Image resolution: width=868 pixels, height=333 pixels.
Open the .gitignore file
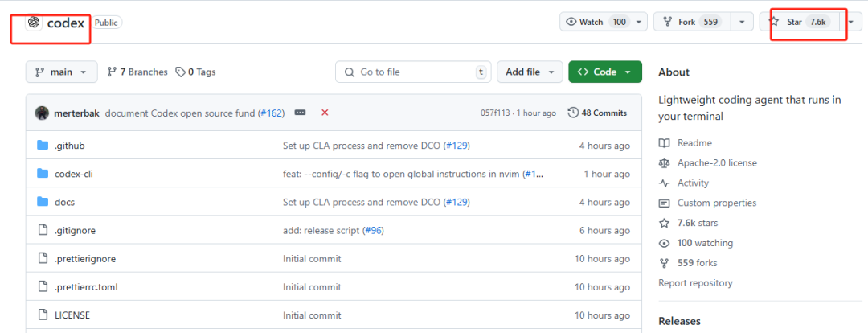(76, 231)
